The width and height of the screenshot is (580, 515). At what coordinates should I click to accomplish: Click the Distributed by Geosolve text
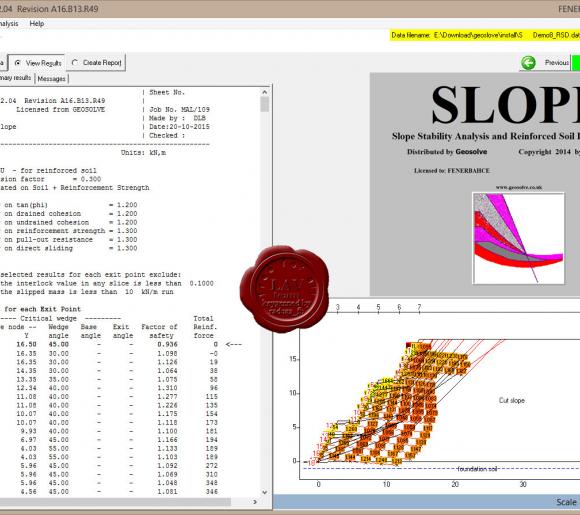click(x=447, y=152)
